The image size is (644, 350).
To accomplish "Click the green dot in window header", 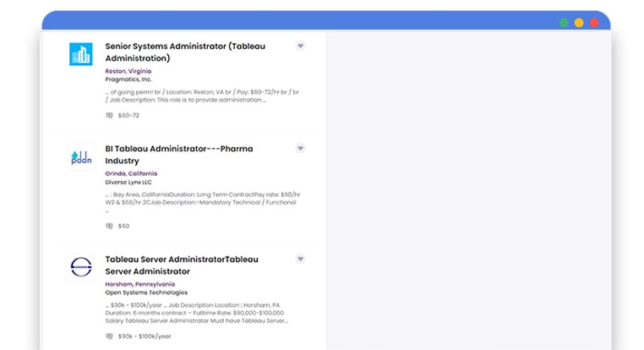I will pos(564,23).
